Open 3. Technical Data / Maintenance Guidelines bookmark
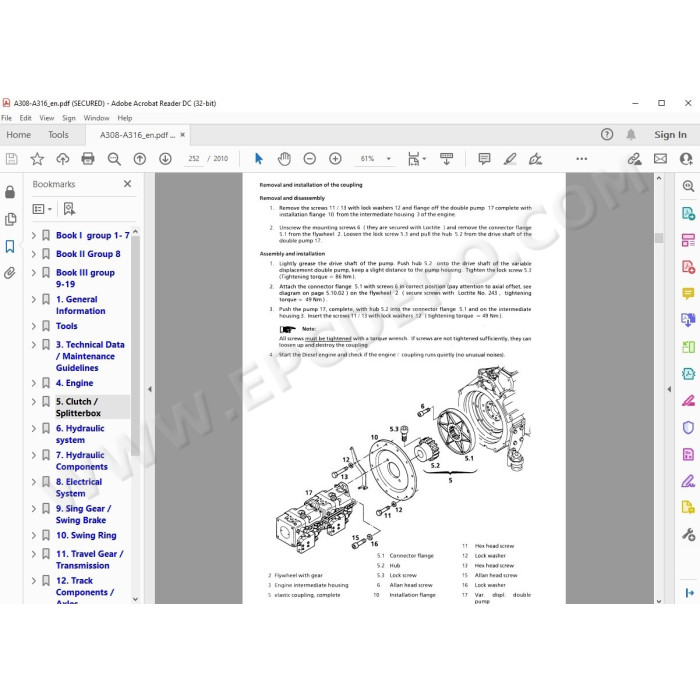Image resolution: width=700 pixels, height=700 pixels. [x=90, y=356]
